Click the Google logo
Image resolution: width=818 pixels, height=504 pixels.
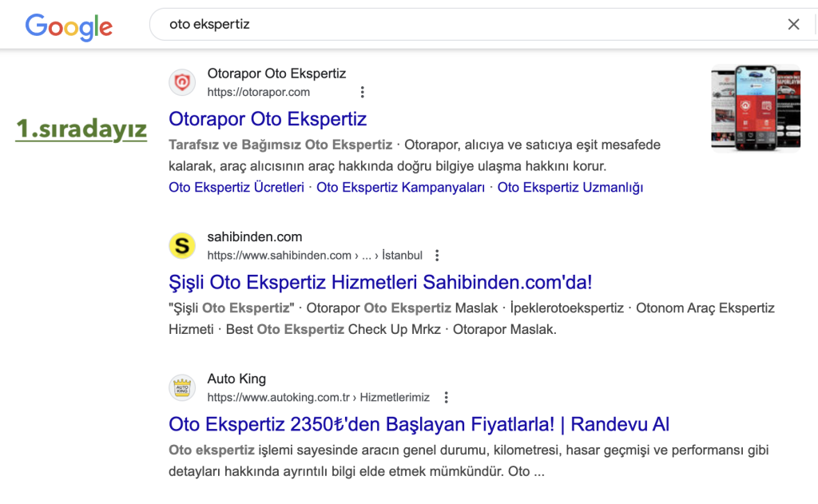[69, 26]
